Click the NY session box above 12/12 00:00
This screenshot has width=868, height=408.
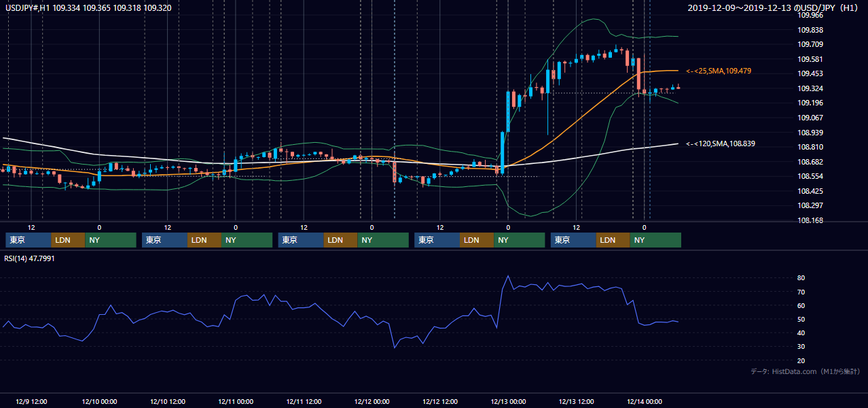383,240
